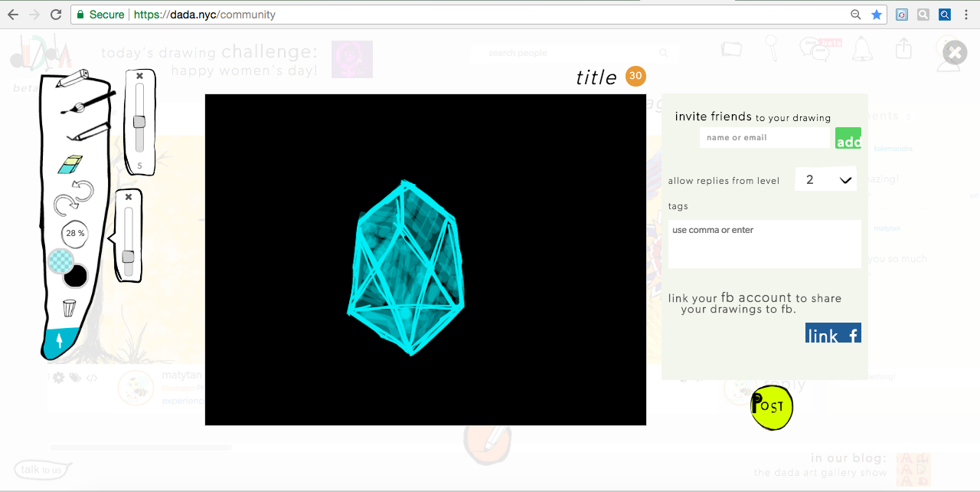This screenshot has height=492, width=980.
Task: Open the allow replies level dropdown
Action: click(826, 179)
